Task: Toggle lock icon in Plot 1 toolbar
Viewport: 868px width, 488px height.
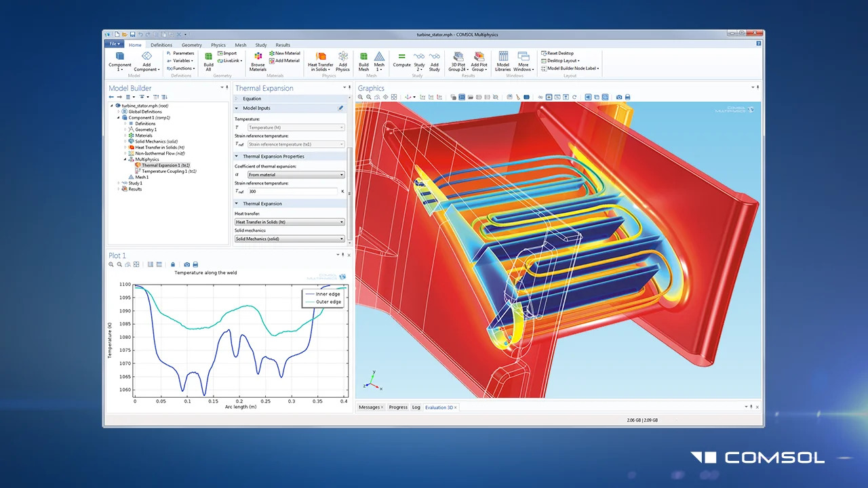Action: [173, 264]
